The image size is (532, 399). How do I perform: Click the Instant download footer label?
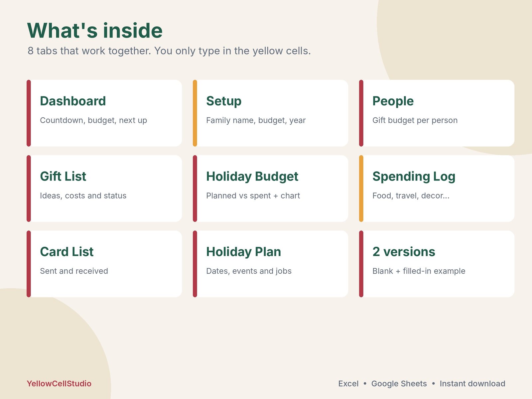472,384
